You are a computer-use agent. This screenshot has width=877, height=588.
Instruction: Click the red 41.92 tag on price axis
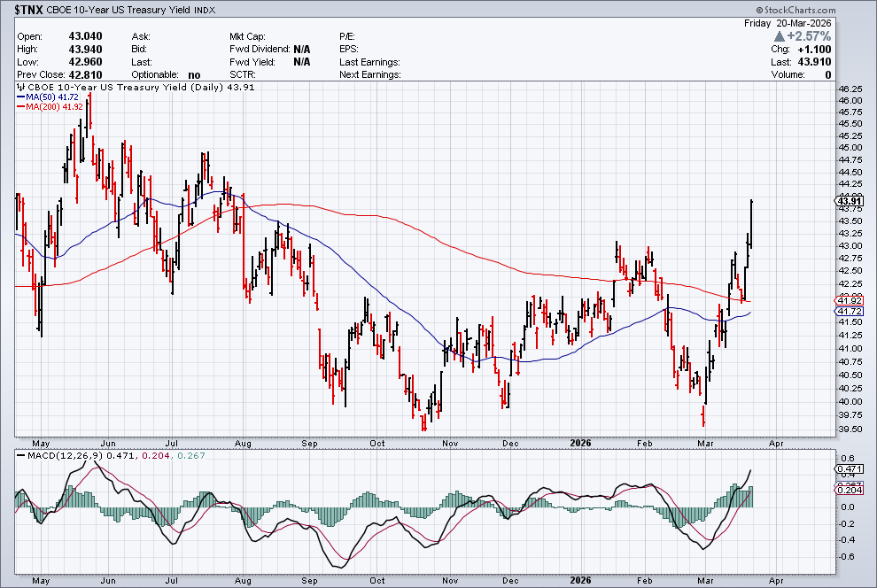click(849, 301)
